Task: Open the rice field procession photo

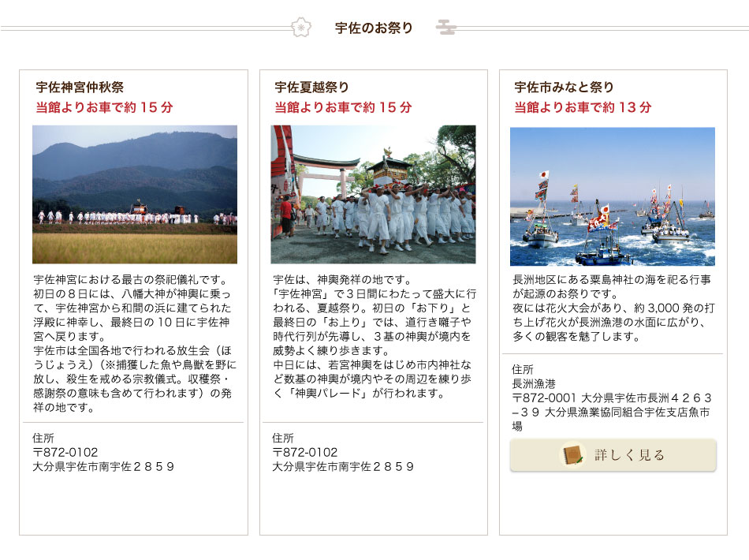Action: point(135,194)
